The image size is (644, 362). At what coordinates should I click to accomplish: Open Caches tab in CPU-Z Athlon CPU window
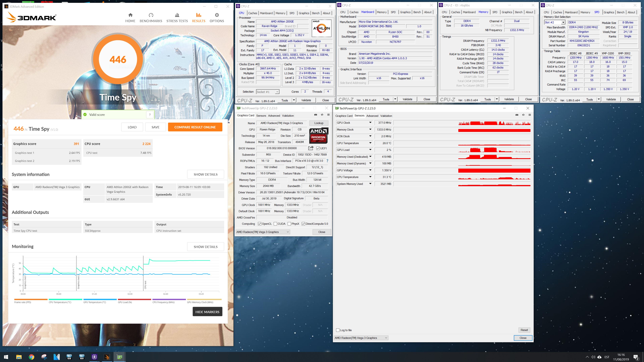pyautogui.click(x=253, y=13)
